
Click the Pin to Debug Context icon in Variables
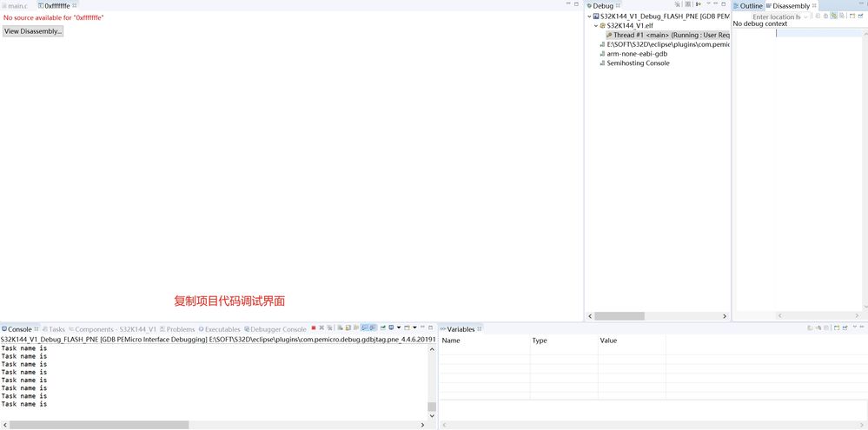coord(845,328)
